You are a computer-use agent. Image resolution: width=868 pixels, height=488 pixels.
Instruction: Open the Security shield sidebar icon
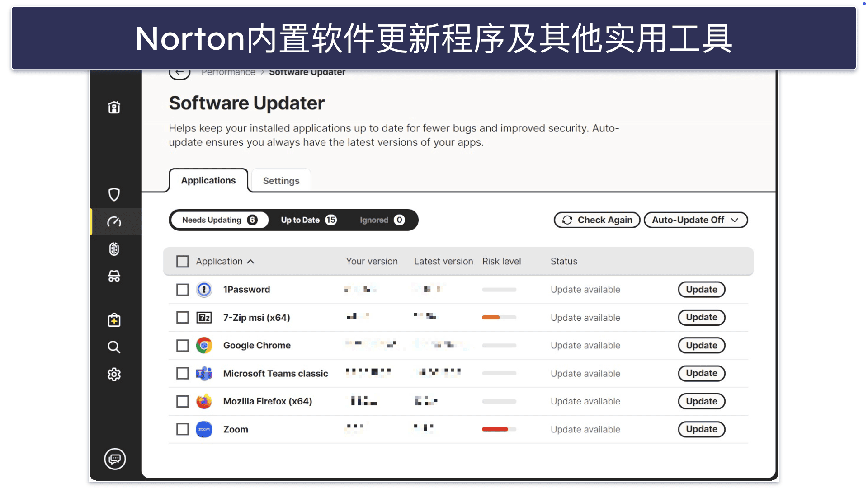coord(114,194)
